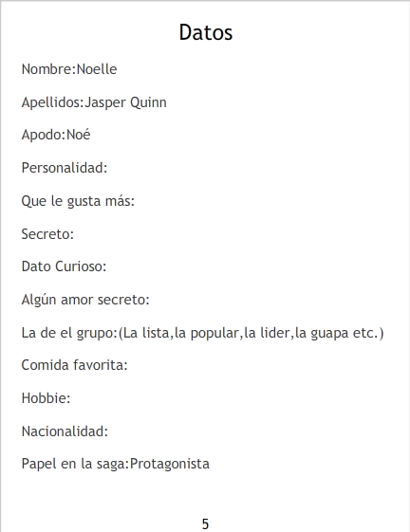Click the Papel en la saga:Protagonista line
The width and height of the screenshot is (410, 532).
(x=116, y=464)
